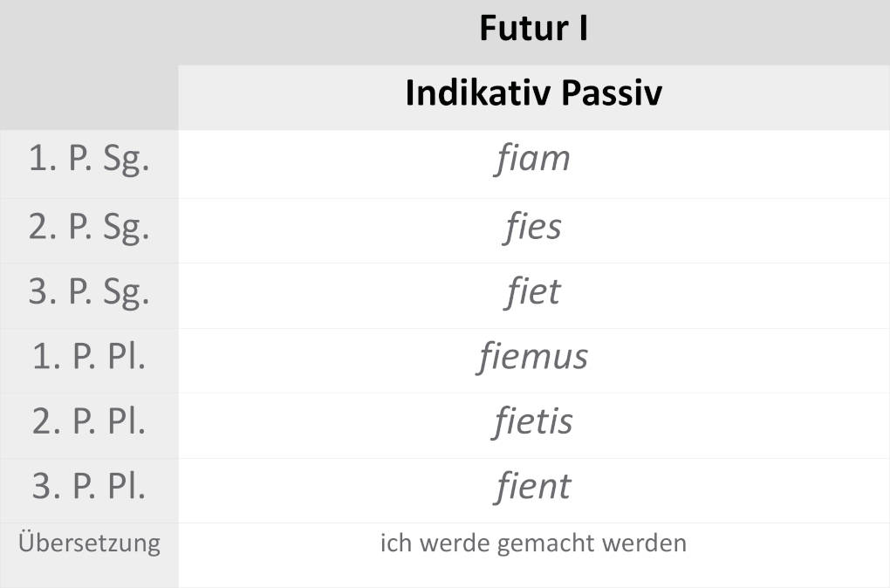The height and width of the screenshot is (588, 890).
Task: Click the verb form "fiet"
Action: click(532, 291)
